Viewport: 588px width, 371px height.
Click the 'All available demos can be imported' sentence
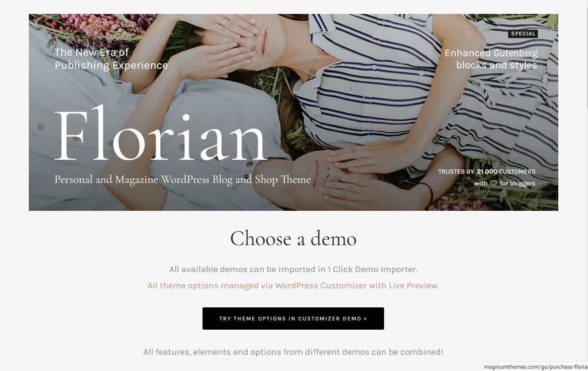coord(293,269)
